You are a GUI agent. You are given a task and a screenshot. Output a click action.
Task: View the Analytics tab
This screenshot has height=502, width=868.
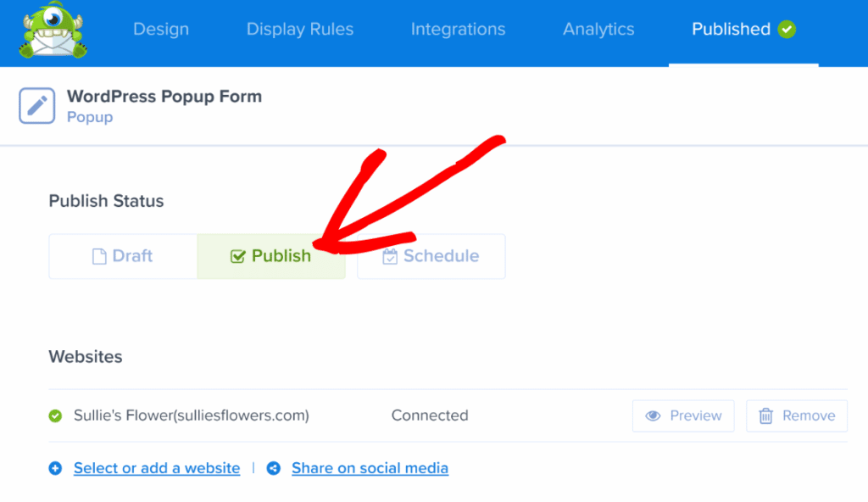598,28
